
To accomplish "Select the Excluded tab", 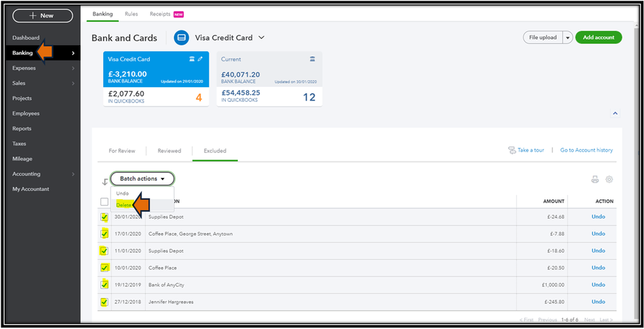I will 215,151.
